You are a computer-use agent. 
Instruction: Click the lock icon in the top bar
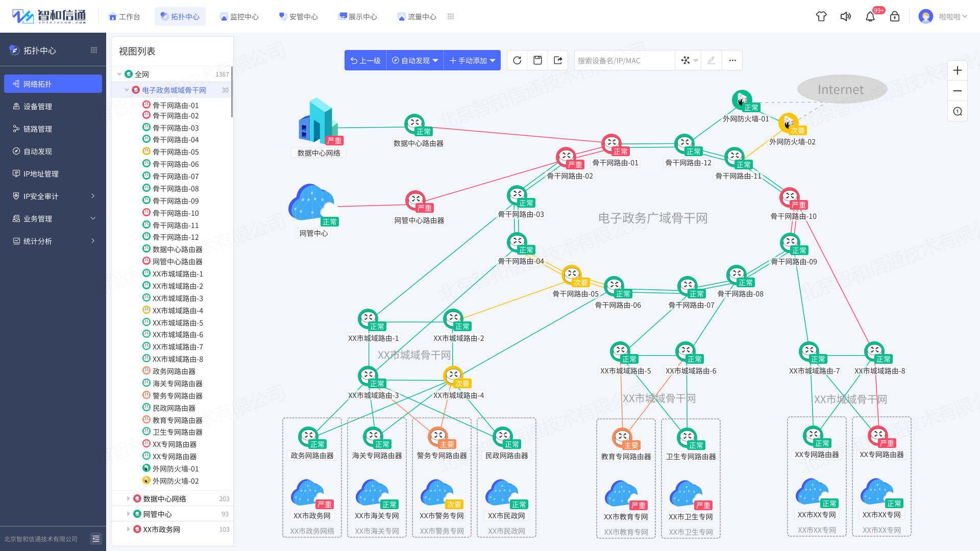(x=895, y=16)
